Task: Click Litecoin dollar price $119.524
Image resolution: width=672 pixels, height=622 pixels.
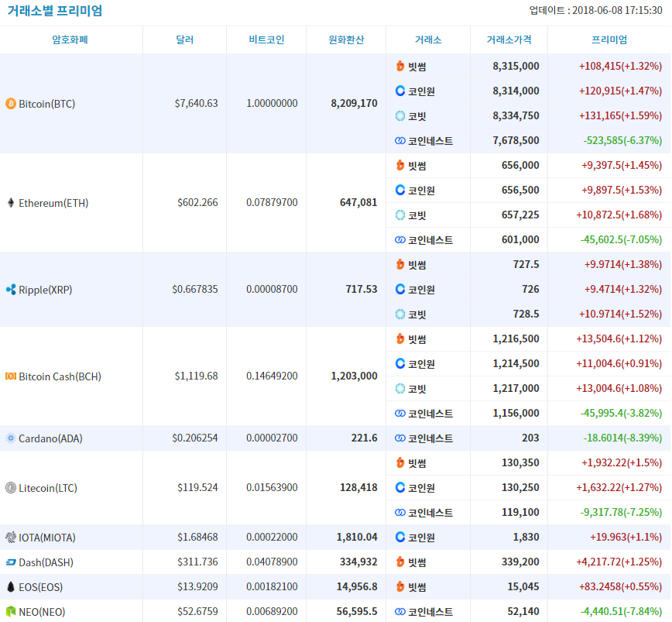Action: click(197, 487)
